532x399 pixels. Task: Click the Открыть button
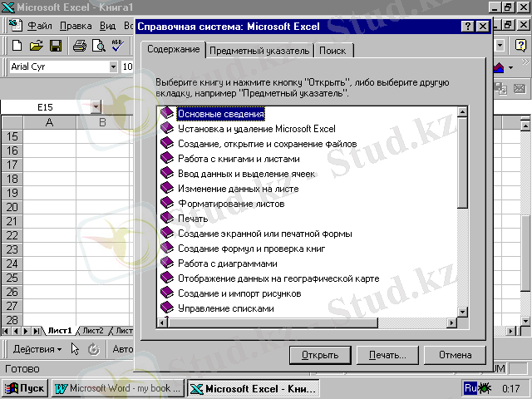tap(320, 355)
